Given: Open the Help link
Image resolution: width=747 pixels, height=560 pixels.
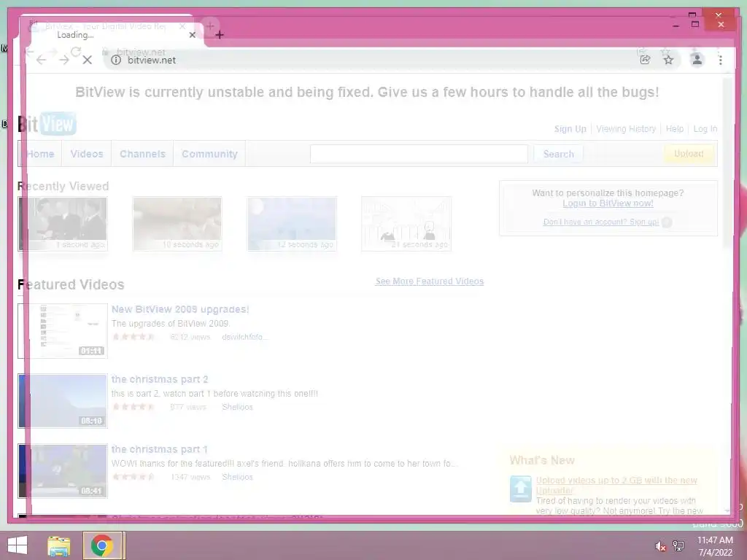Looking at the screenshot, I should pyautogui.click(x=675, y=129).
